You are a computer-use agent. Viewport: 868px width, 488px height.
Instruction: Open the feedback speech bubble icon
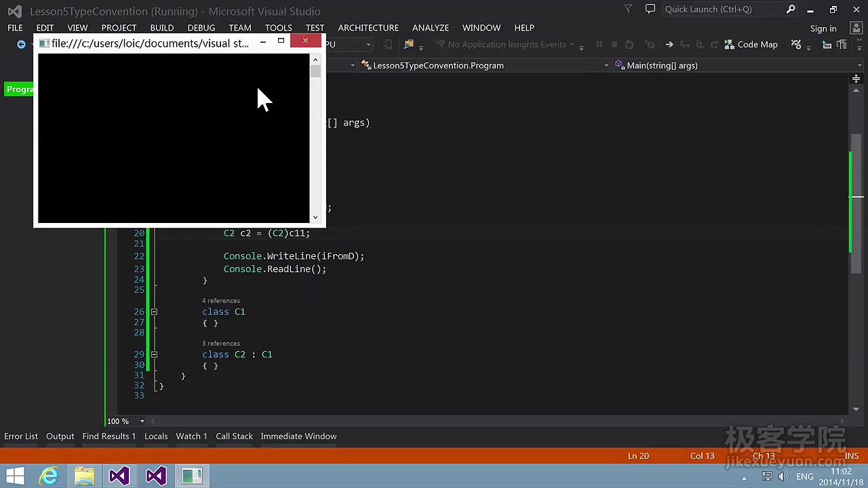click(650, 9)
